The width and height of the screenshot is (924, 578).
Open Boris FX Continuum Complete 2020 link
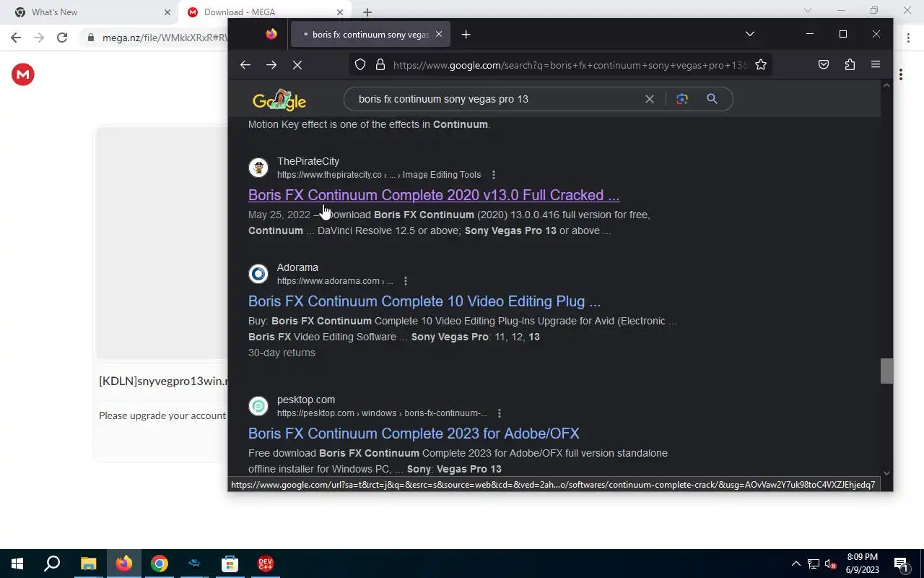tap(434, 195)
